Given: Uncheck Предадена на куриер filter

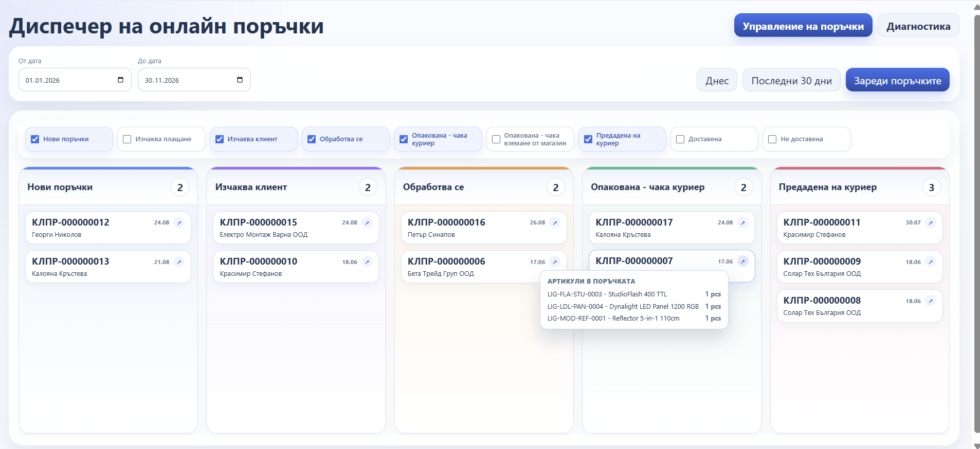Looking at the screenshot, I should (x=588, y=139).
